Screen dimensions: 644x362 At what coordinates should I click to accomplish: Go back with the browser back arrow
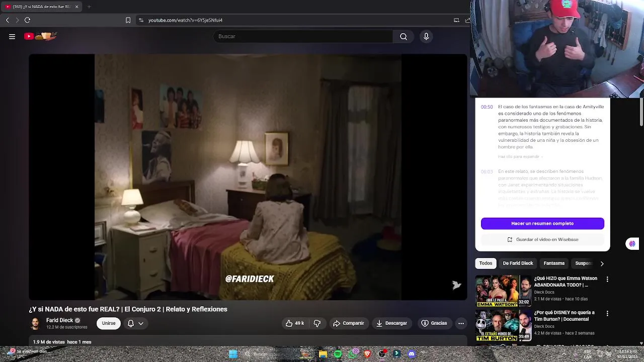tap(8, 20)
